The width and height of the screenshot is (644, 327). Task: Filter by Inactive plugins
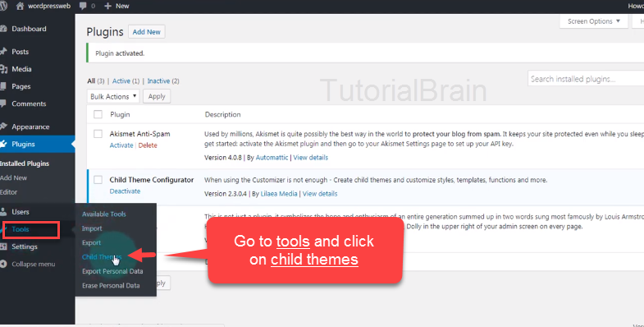158,81
